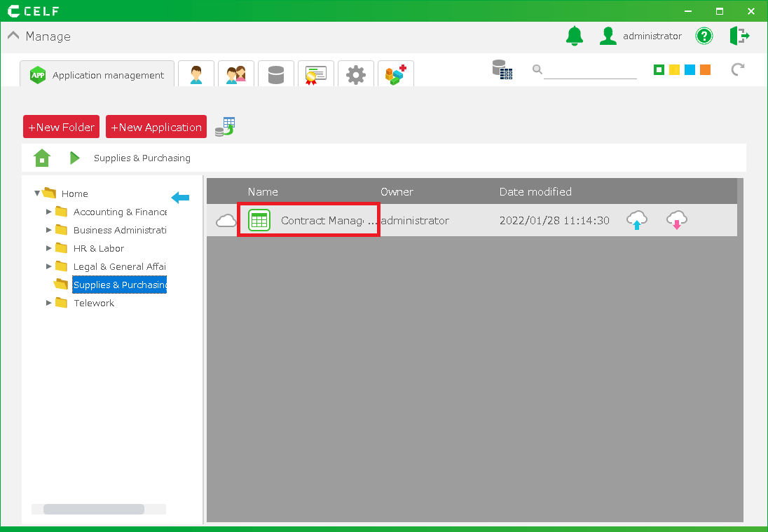Click the refresh arrow icon
Image resolution: width=768 pixels, height=532 pixels.
click(737, 69)
